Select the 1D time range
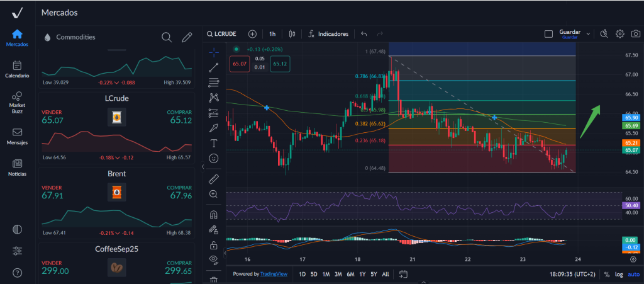 tap(303, 274)
